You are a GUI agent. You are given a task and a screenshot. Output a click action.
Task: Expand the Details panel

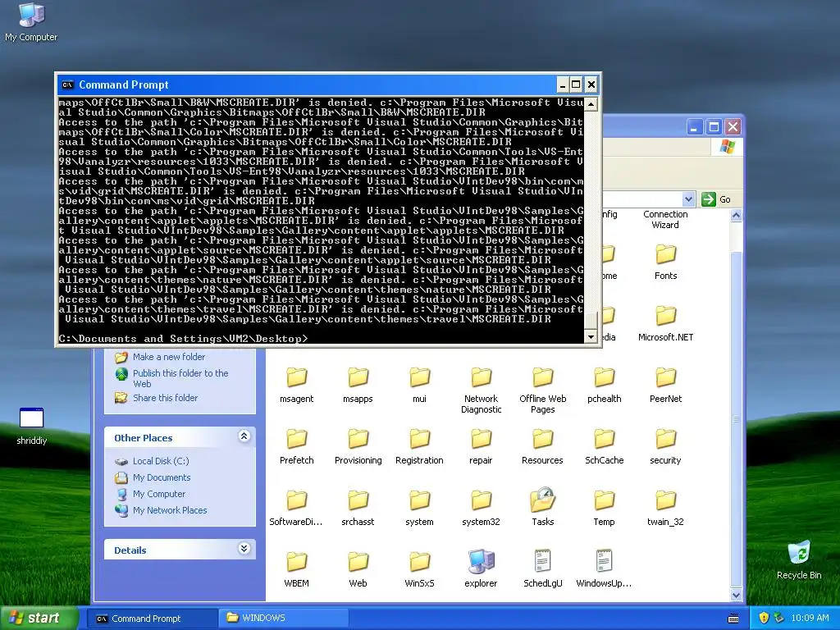click(x=244, y=549)
